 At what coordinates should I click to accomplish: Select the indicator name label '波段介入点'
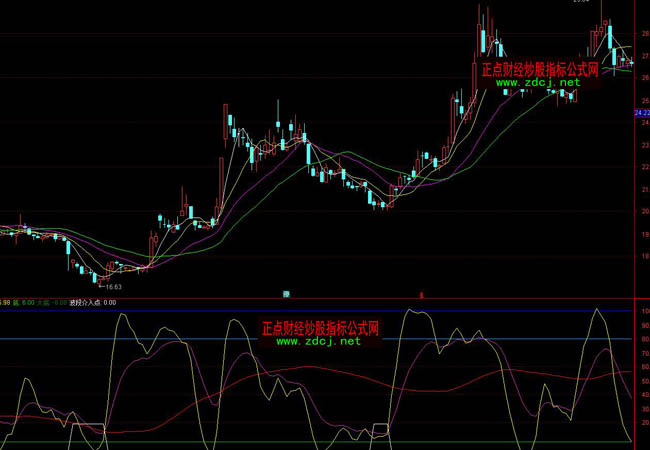[x=84, y=302]
